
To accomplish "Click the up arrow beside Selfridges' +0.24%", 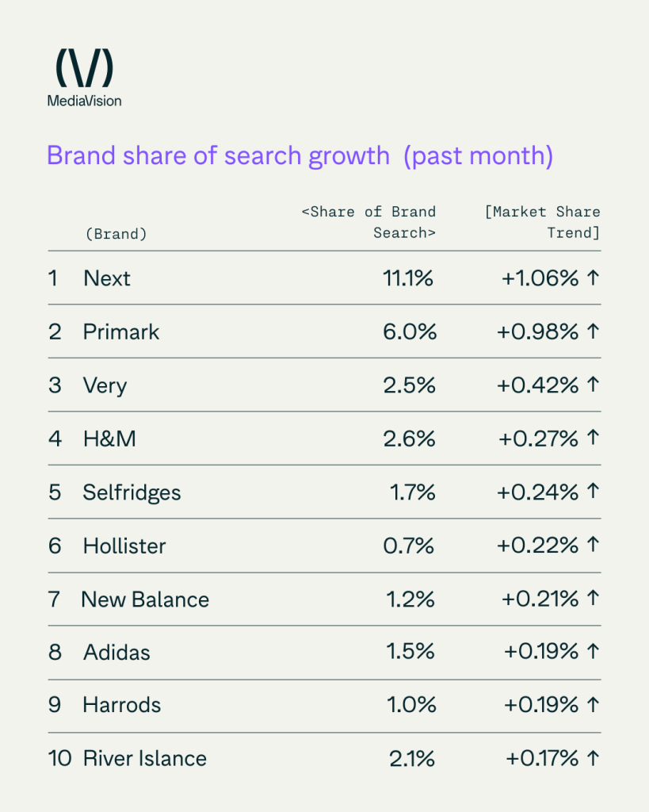I will [593, 491].
